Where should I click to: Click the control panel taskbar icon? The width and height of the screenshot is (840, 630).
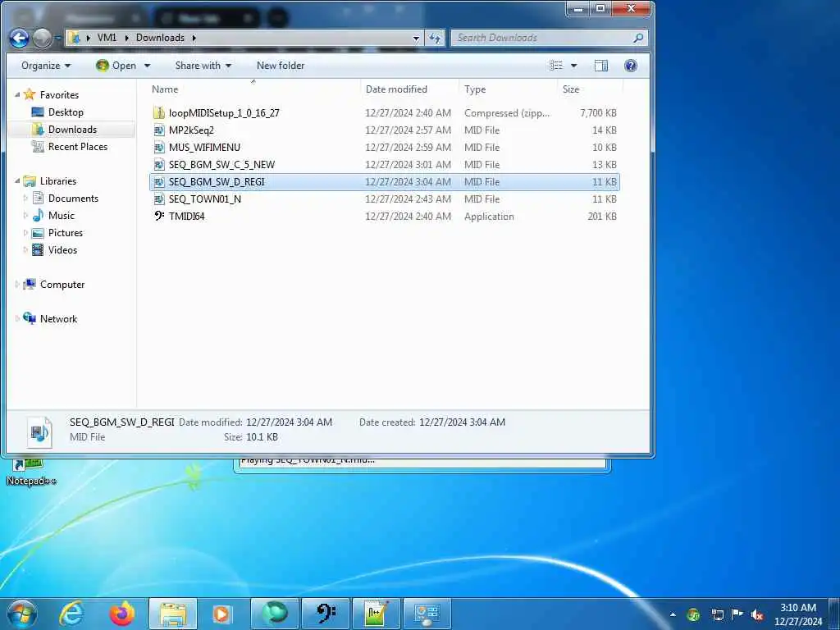pyautogui.click(x=427, y=614)
